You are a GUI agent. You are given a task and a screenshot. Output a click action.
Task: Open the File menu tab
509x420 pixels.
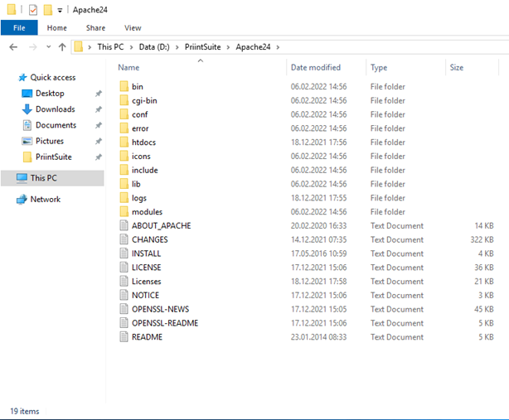click(19, 27)
